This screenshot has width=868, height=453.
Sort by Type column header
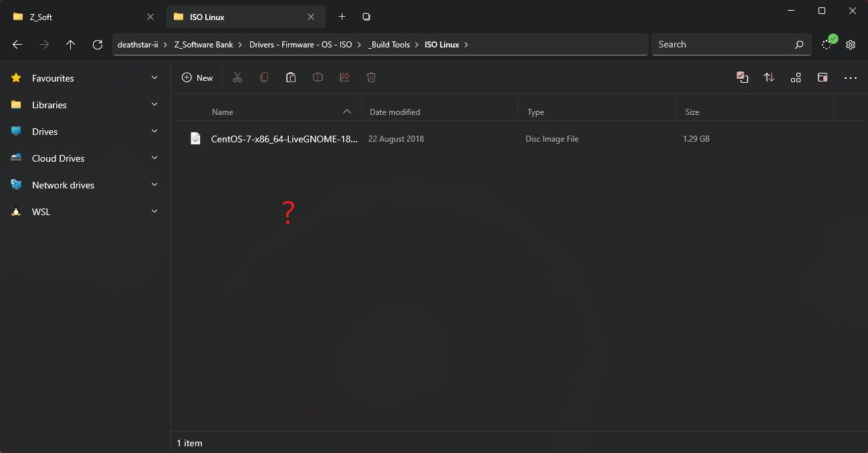click(x=596, y=112)
